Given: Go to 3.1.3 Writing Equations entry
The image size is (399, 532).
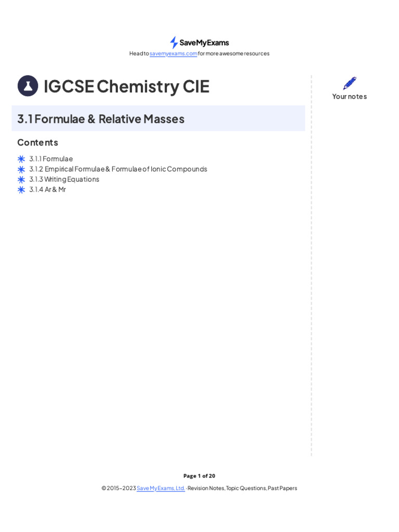Looking at the screenshot, I should (x=64, y=179).
